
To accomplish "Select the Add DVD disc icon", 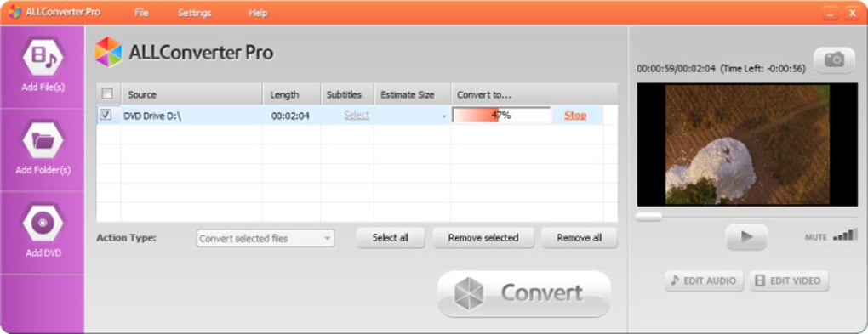I will tap(43, 223).
